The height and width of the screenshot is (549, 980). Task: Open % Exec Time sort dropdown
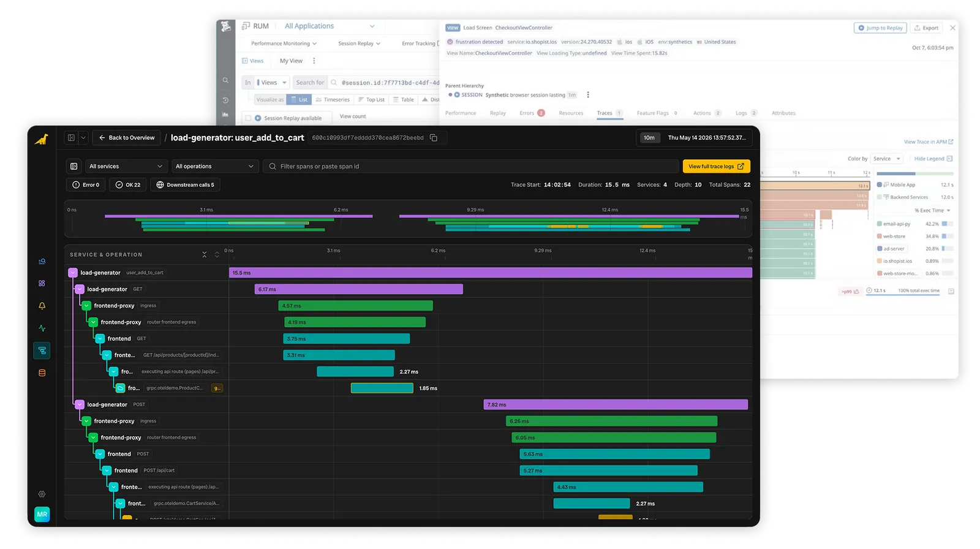(x=932, y=210)
